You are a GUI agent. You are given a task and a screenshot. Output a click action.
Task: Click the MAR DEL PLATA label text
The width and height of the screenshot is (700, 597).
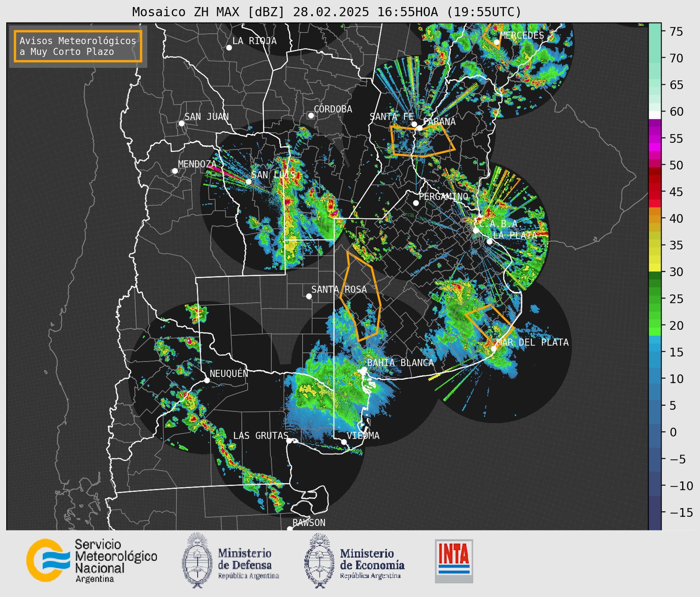[532, 343]
